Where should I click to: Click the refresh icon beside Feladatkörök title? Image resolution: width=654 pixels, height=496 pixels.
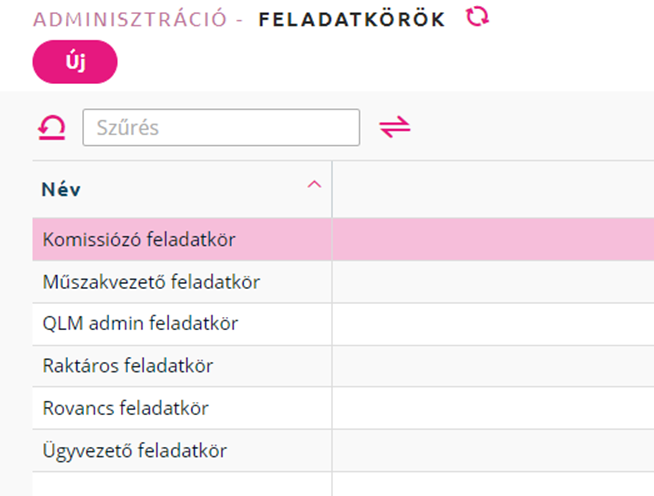tap(477, 17)
